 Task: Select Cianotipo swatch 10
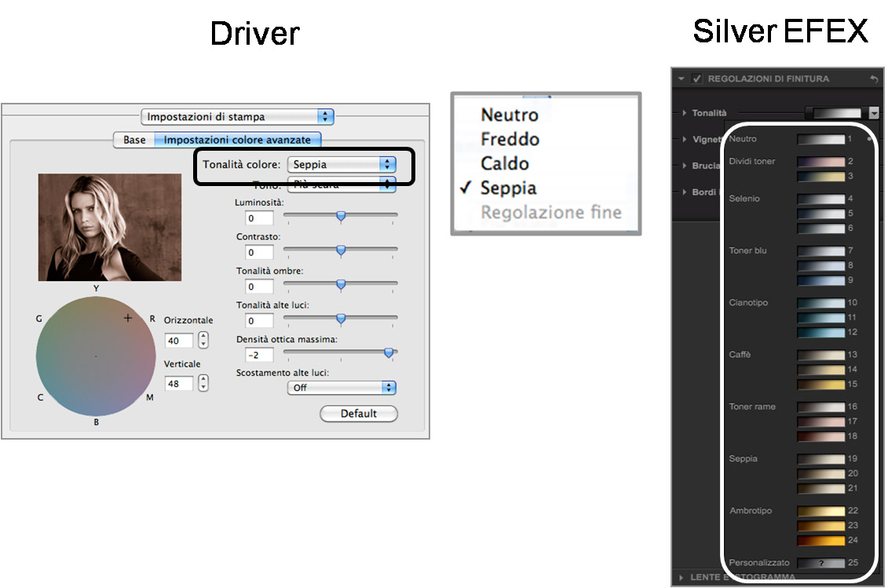[x=820, y=303]
